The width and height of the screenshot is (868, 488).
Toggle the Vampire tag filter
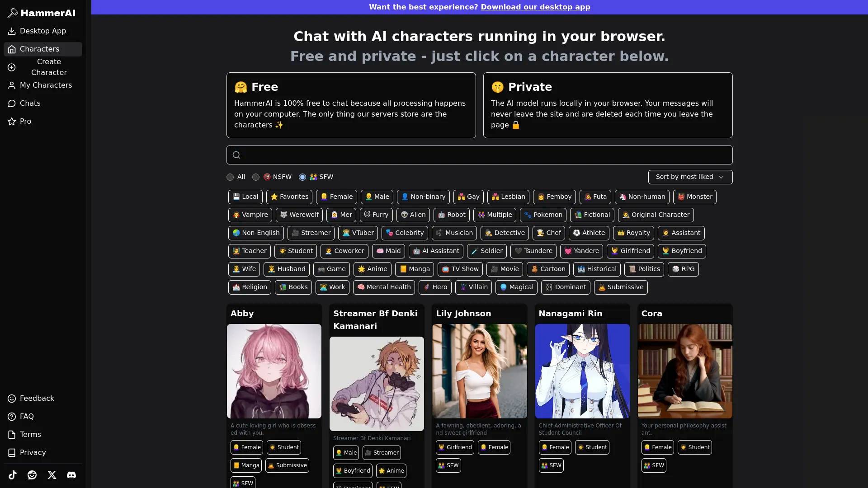point(250,215)
